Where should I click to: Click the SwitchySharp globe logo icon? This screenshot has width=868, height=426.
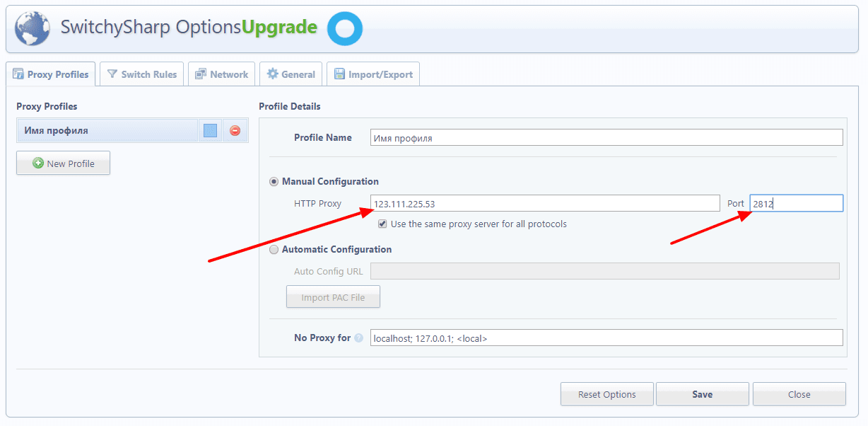(x=32, y=28)
